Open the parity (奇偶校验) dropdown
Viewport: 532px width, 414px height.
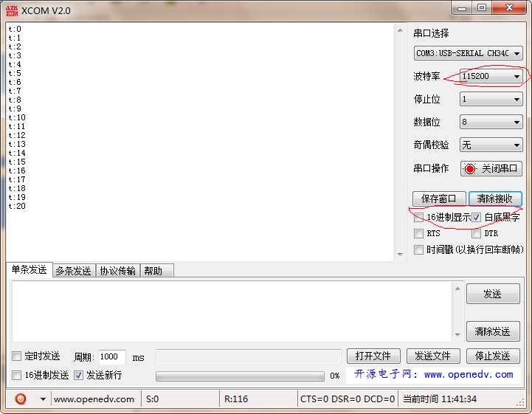491,145
